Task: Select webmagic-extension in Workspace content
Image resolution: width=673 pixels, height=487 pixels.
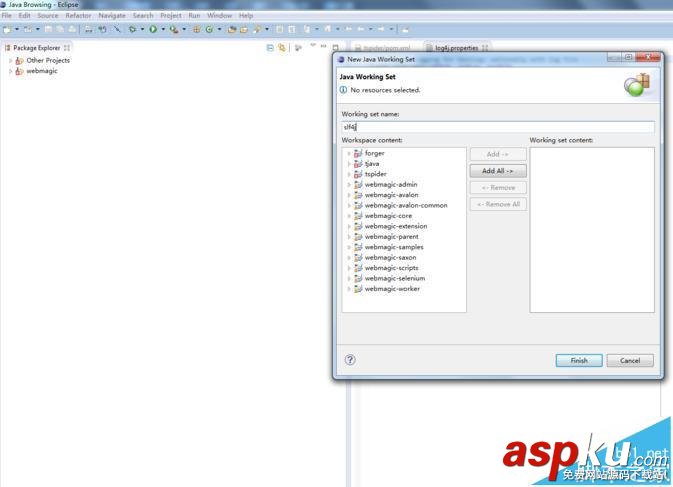Action: (x=396, y=226)
